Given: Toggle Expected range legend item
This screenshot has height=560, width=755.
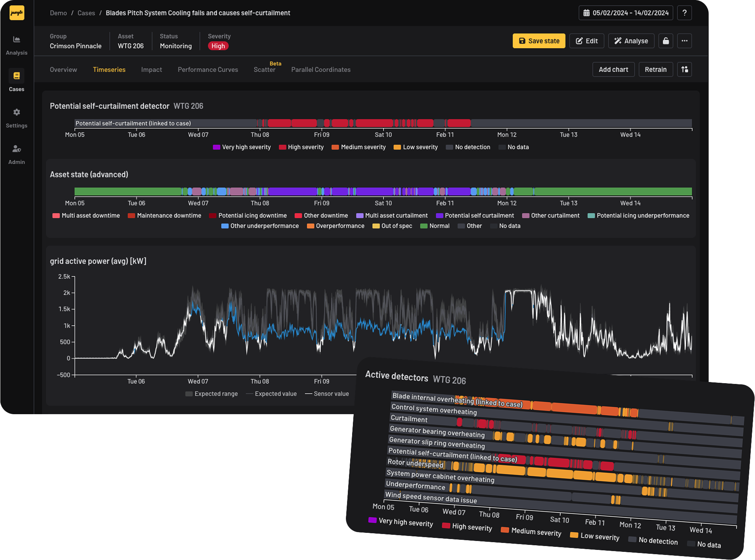Looking at the screenshot, I should [x=212, y=394].
